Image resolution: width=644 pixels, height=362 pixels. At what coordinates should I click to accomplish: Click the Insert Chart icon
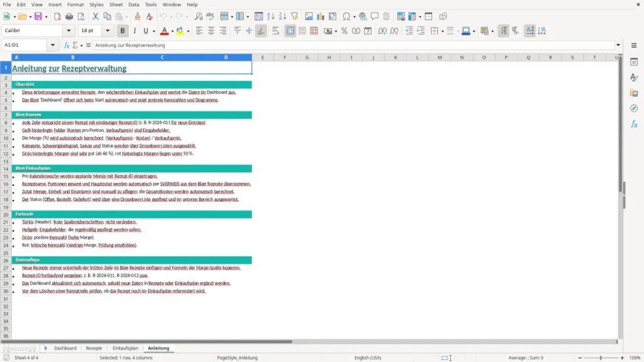coord(320,16)
